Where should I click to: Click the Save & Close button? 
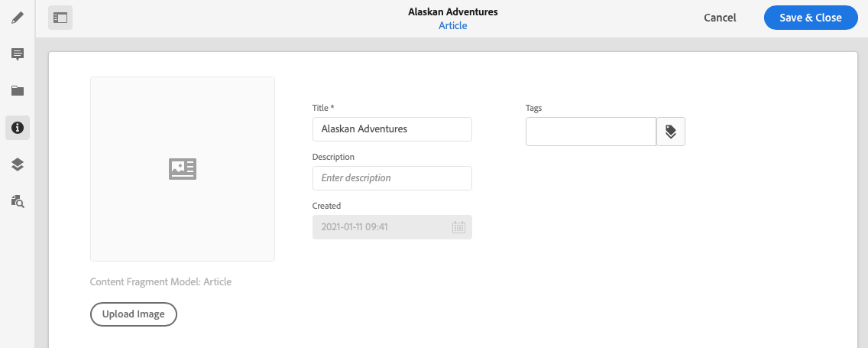tap(811, 18)
